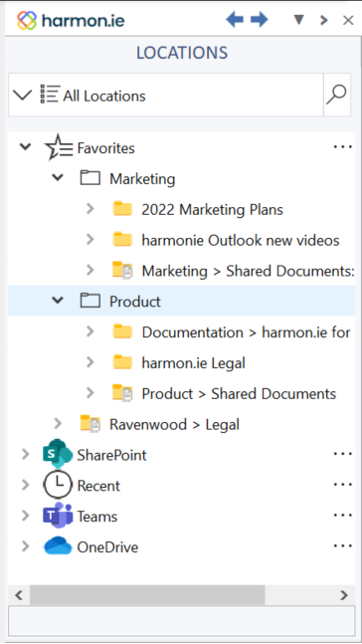Click the sidebar expand chevron in header

coord(324,20)
